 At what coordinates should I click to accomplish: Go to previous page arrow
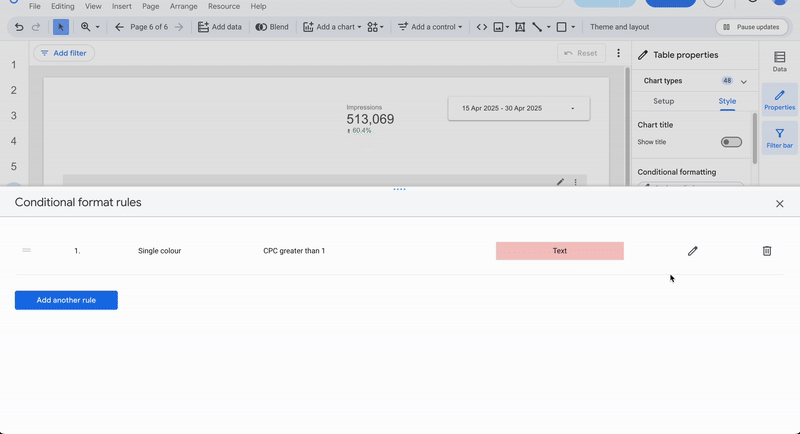click(119, 27)
